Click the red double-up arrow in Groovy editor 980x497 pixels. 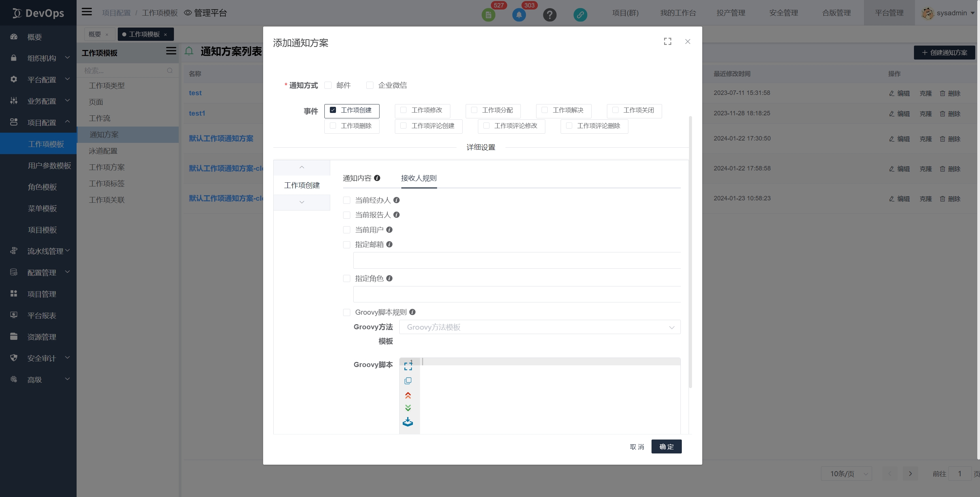408,396
